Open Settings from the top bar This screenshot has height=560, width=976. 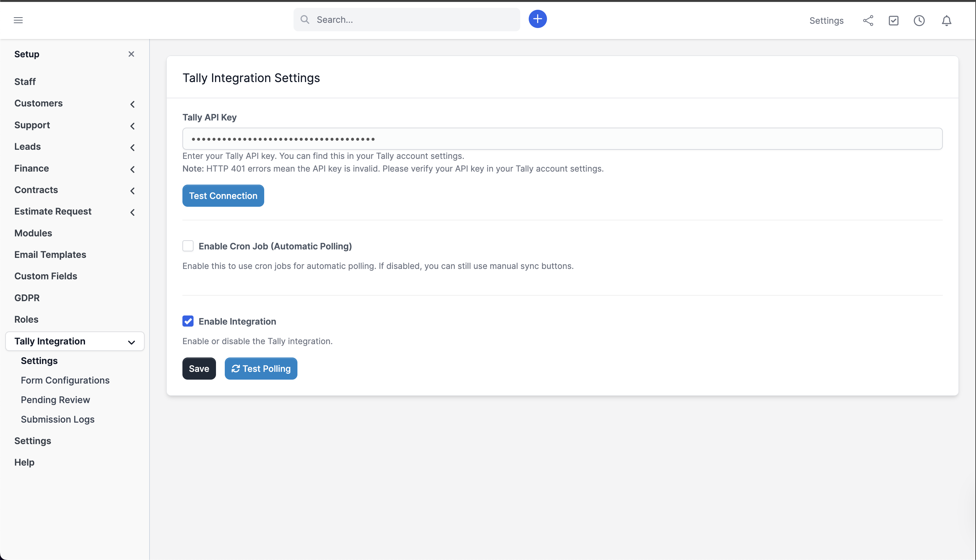click(826, 21)
